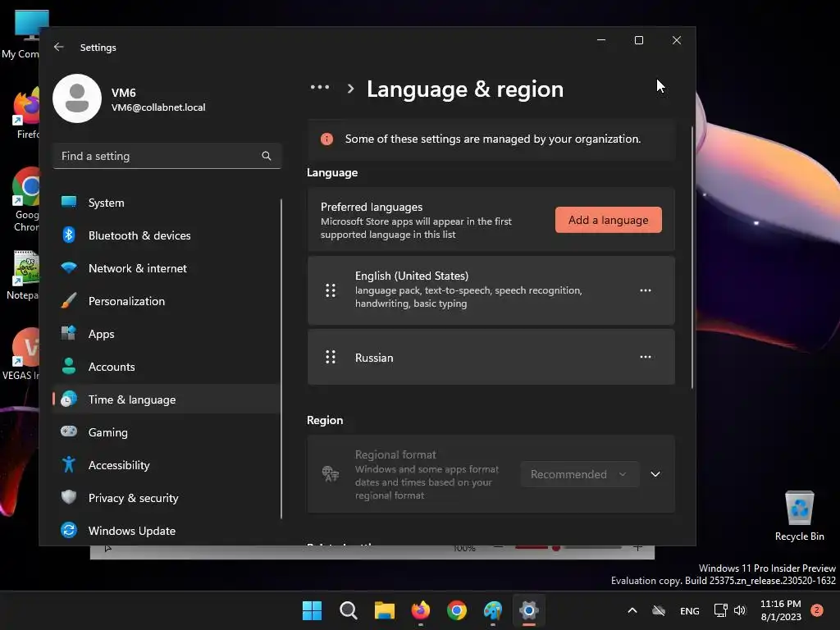
Task: Click the crossed-out cloud icon in system tray
Action: click(x=659, y=610)
